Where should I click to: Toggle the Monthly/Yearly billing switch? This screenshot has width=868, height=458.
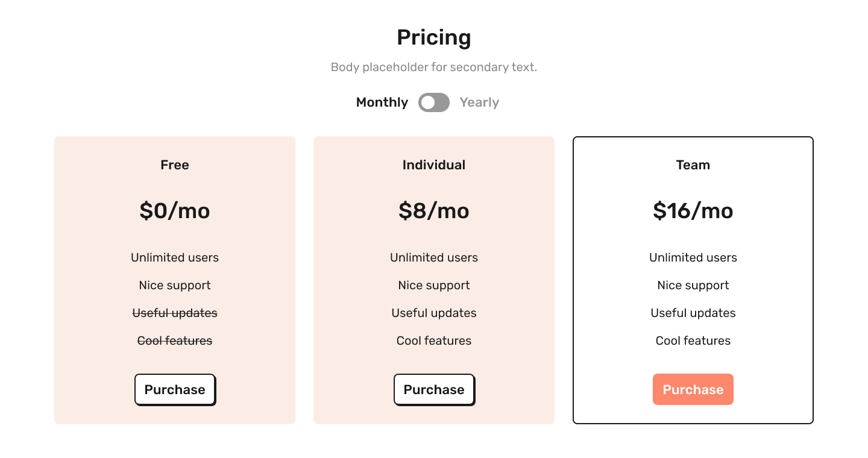pos(434,102)
